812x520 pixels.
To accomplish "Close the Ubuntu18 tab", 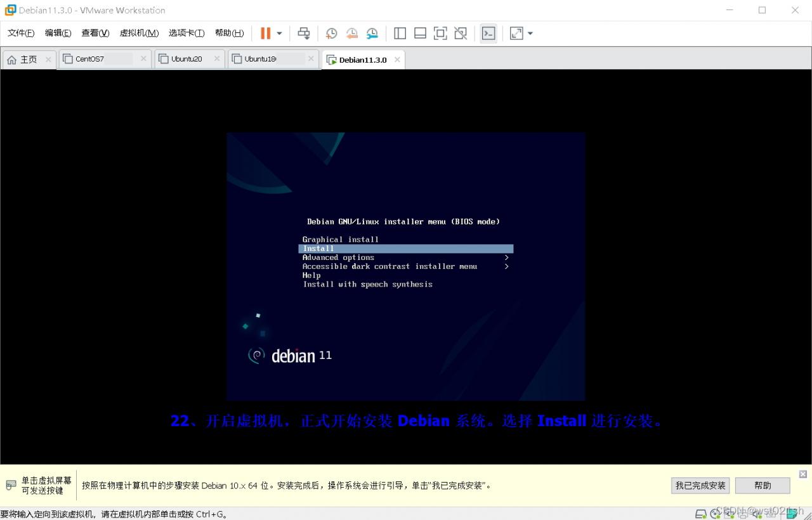I will click(x=311, y=58).
